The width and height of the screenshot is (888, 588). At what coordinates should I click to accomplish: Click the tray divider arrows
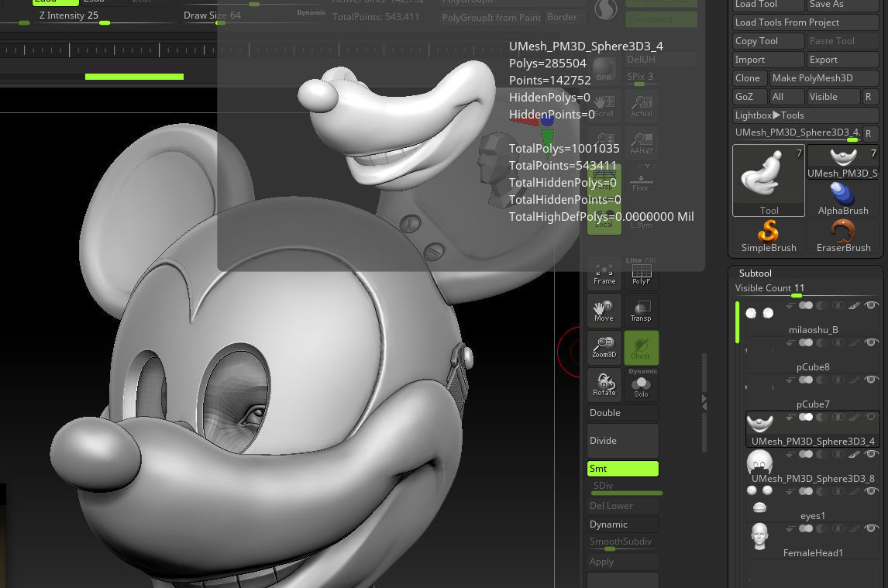pos(704,402)
